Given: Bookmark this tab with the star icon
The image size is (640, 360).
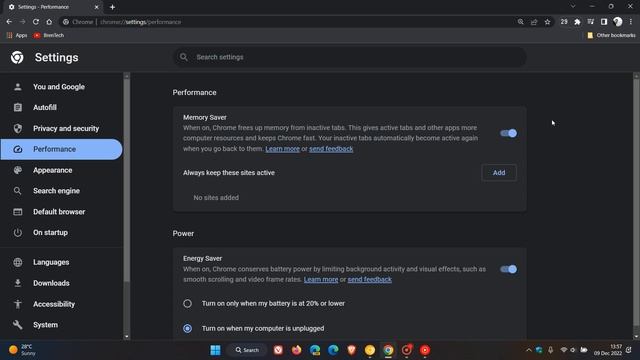Looking at the screenshot, I should [547, 22].
